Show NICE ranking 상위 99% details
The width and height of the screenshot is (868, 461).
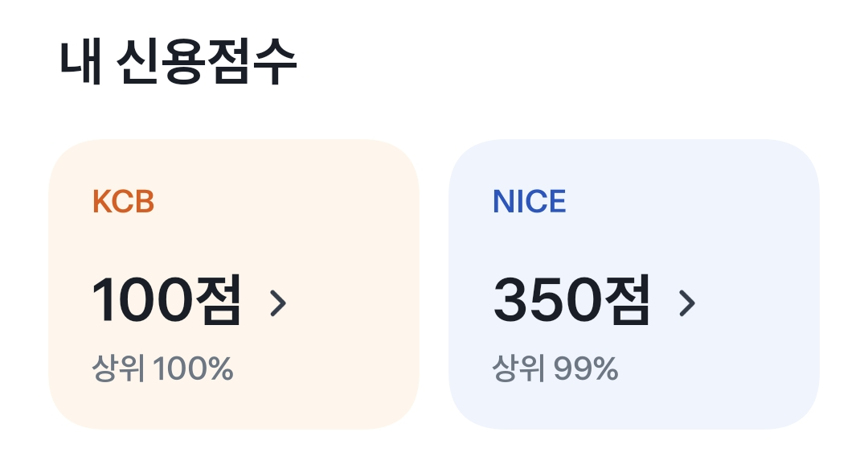coord(555,369)
